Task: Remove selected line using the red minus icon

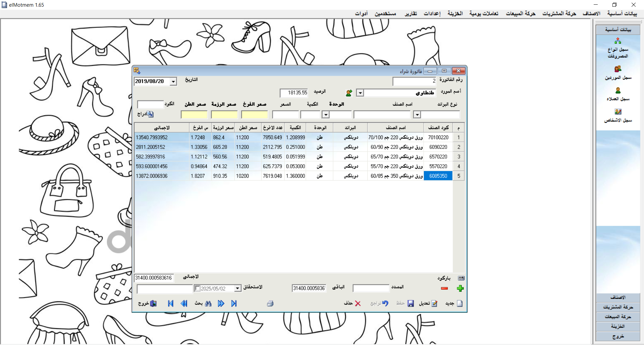Action: [x=444, y=289]
